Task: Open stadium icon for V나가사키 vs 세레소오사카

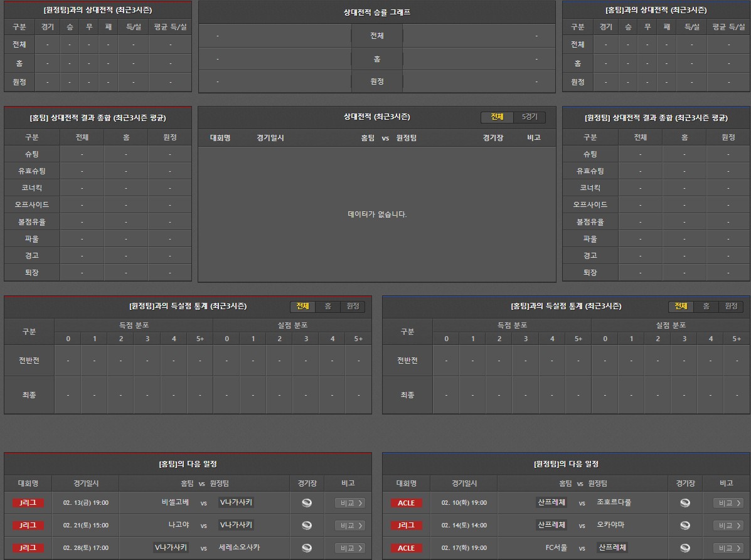Action: (x=307, y=548)
